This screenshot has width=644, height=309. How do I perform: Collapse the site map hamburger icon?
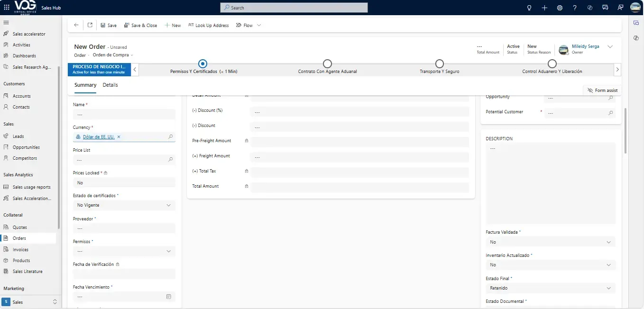tap(6, 22)
